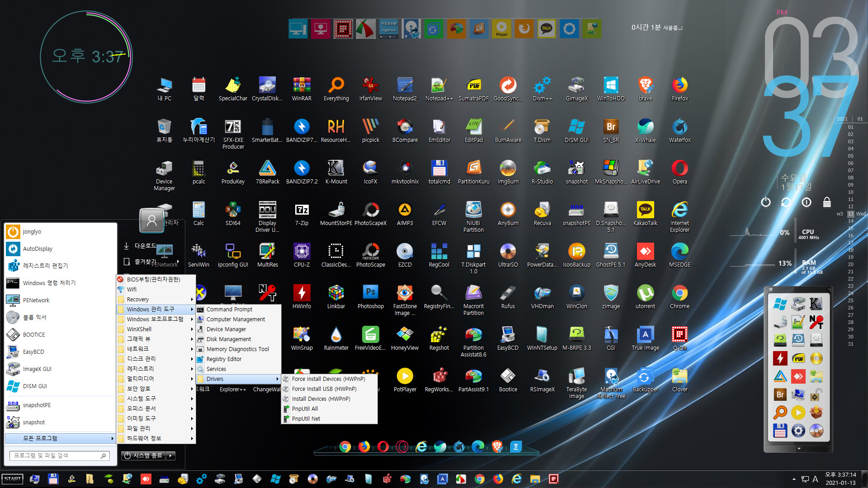Select BIOS부팅(관리자권한) entry
868x488 pixels.
[x=156, y=279]
